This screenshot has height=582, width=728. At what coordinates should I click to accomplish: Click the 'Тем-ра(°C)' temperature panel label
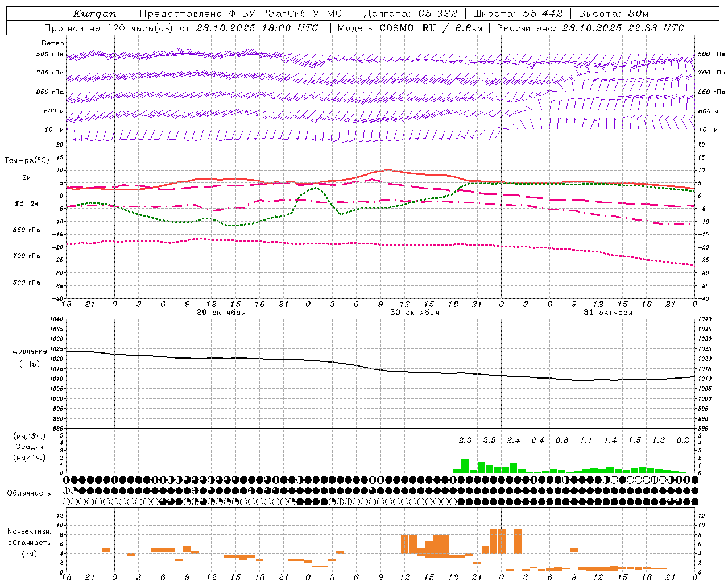point(27,161)
